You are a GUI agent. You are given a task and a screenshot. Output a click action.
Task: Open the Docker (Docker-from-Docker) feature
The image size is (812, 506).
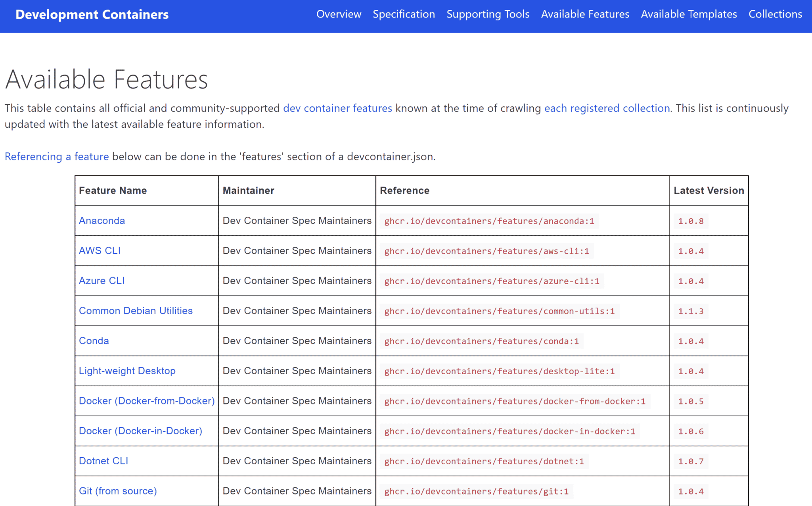tap(146, 401)
